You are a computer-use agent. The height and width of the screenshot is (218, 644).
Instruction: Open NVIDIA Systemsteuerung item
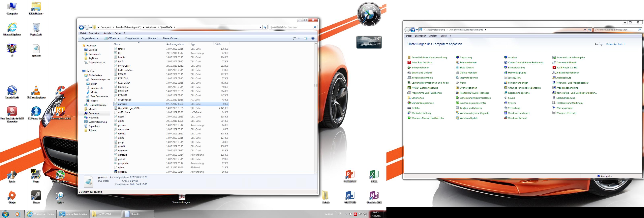pyautogui.click(x=425, y=88)
